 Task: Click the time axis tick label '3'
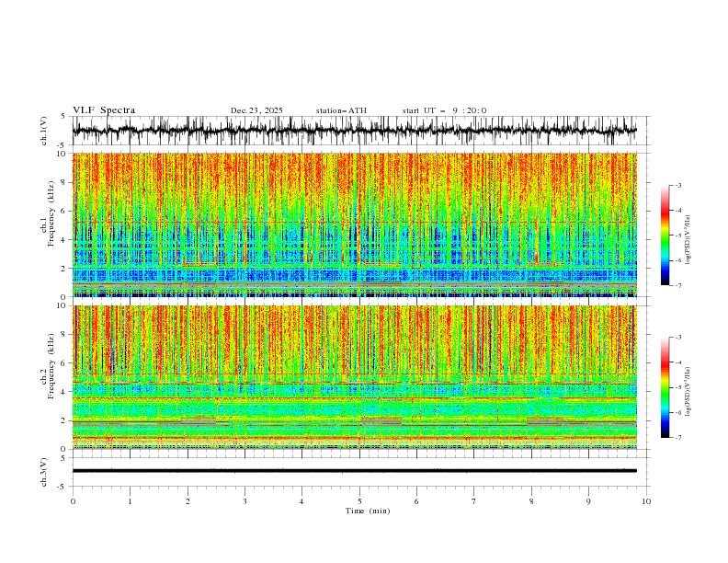tap(245, 501)
